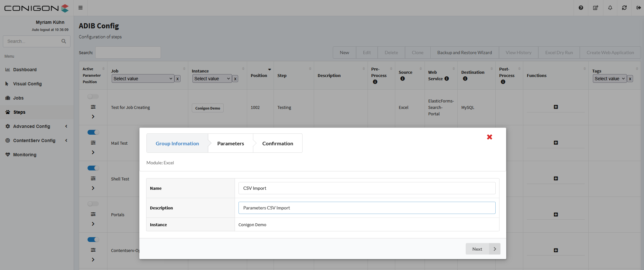
Task: Click the Description input field
Action: point(367,208)
